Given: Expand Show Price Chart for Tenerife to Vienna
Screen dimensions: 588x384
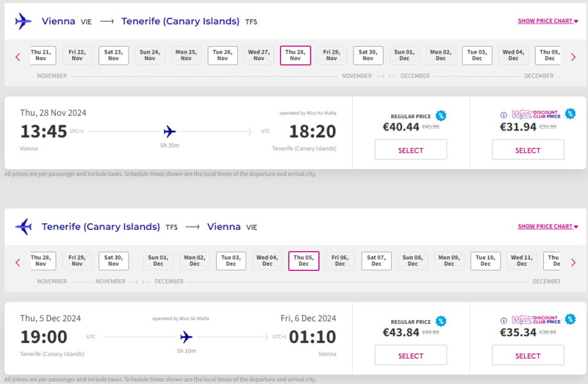Looking at the screenshot, I should coord(548,227).
